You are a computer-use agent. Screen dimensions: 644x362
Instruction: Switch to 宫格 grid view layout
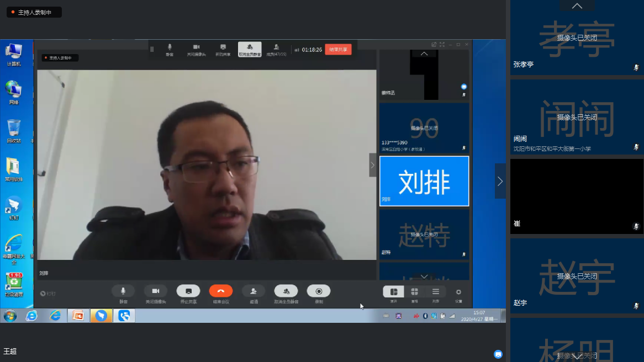pyautogui.click(x=414, y=292)
